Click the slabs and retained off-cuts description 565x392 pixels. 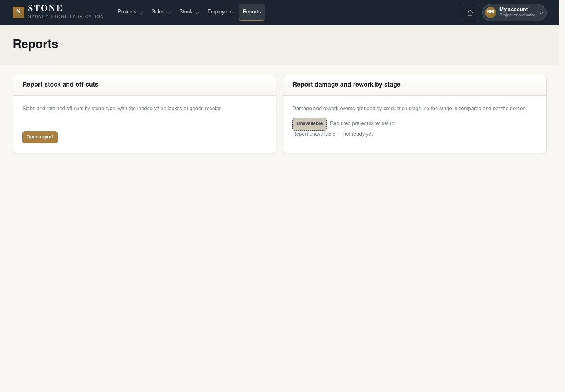tap(122, 109)
